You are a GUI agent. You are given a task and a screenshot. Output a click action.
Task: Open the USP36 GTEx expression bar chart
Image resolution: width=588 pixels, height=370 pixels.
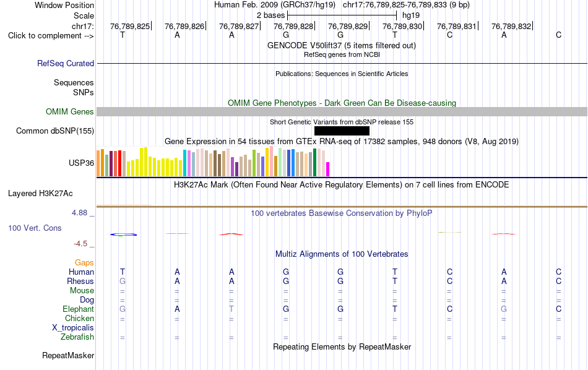point(213,161)
